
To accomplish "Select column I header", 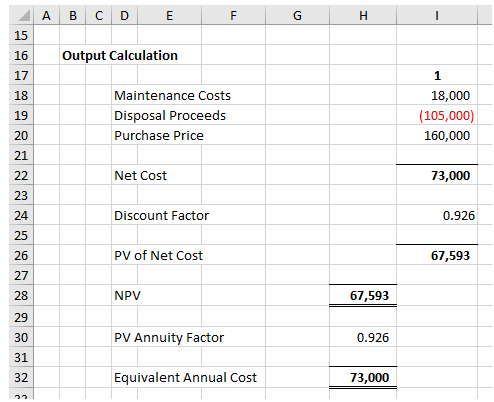I will pos(437,15).
